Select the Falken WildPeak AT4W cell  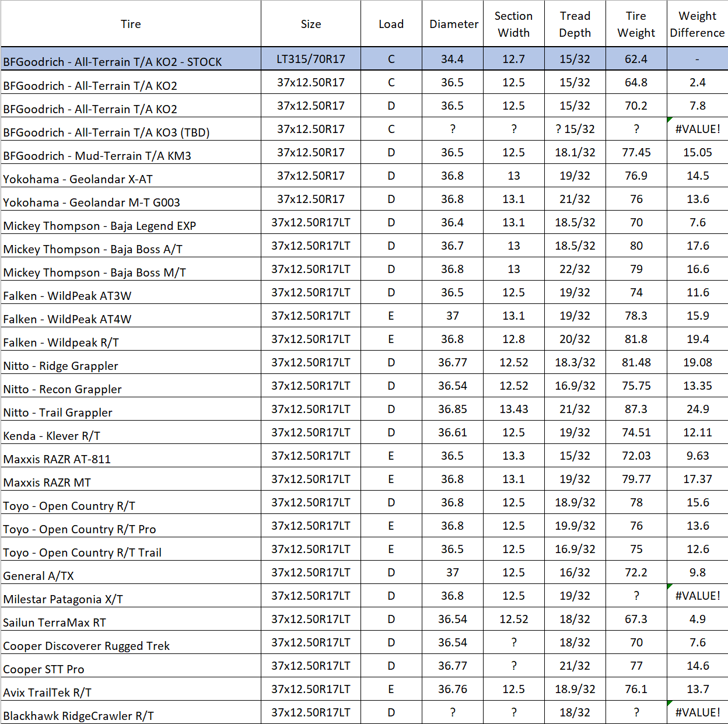(x=131, y=316)
